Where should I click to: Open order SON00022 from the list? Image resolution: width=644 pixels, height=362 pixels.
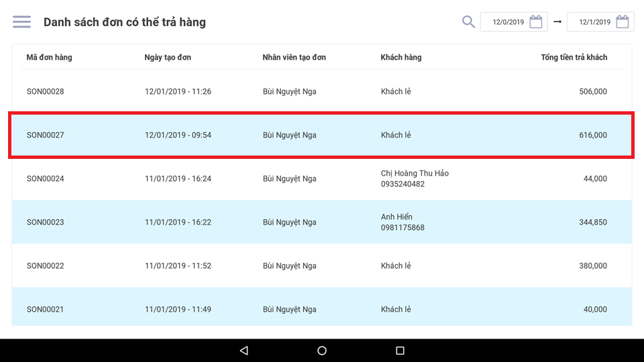click(x=46, y=266)
